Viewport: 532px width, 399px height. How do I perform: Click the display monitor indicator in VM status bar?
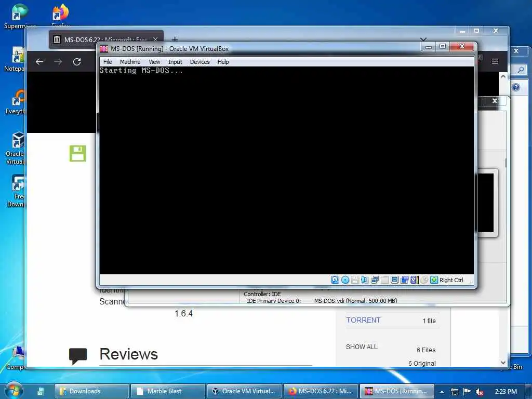[394, 280]
